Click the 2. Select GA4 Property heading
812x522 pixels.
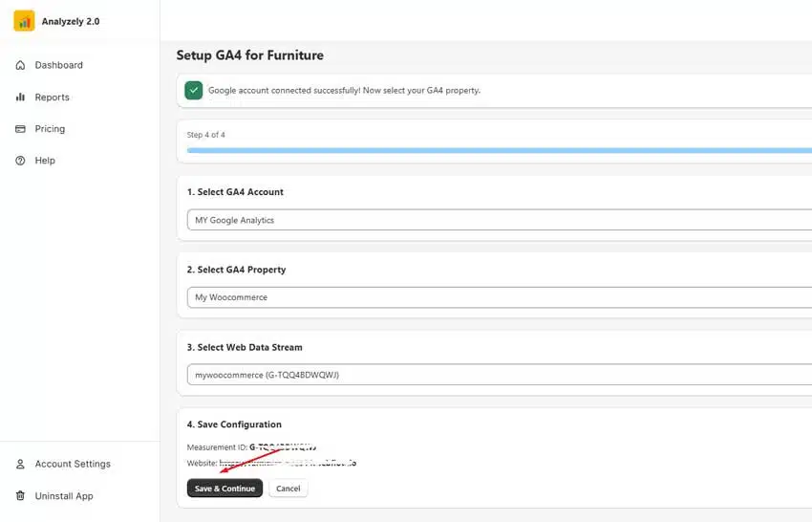236,270
